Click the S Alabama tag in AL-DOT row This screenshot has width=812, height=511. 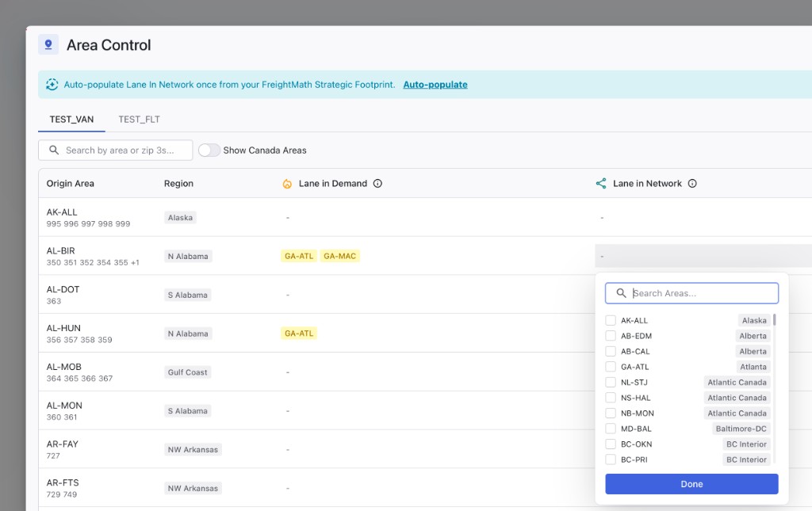(x=187, y=296)
